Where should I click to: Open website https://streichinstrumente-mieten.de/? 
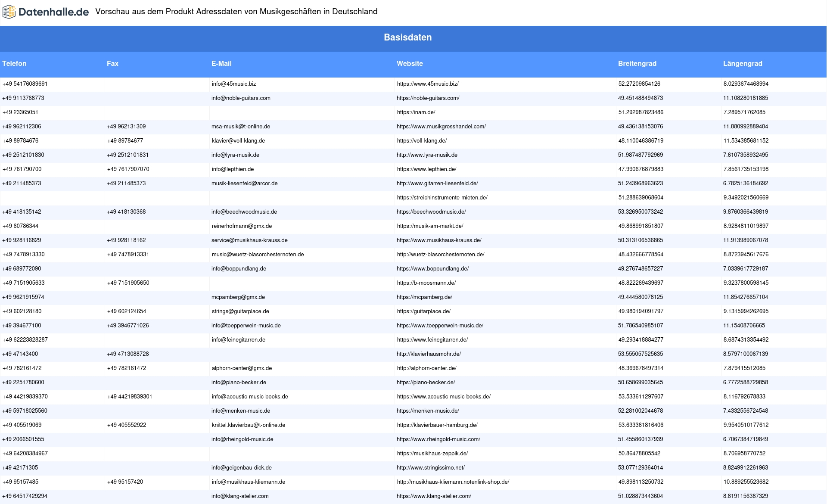coord(442,198)
